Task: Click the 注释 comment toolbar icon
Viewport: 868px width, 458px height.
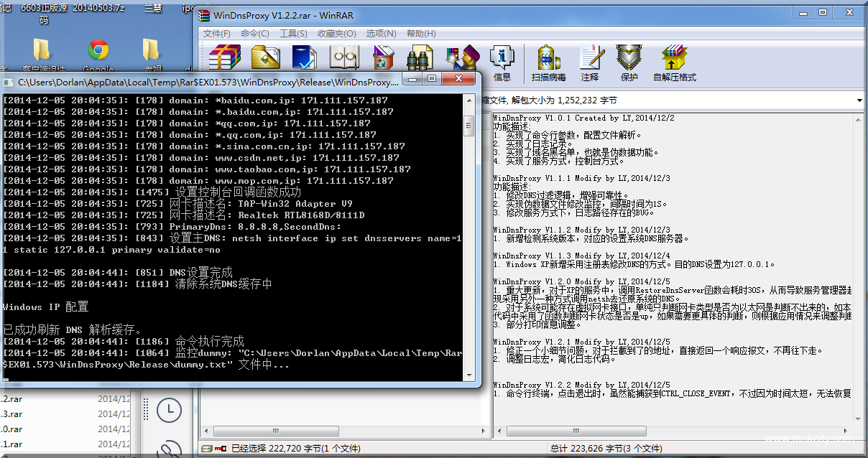Action: click(x=590, y=63)
